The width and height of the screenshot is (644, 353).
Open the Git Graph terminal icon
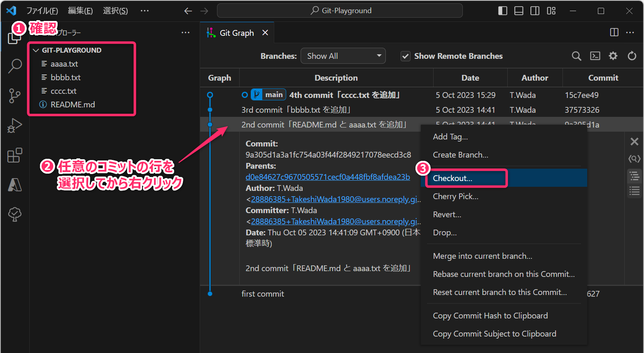coord(595,56)
